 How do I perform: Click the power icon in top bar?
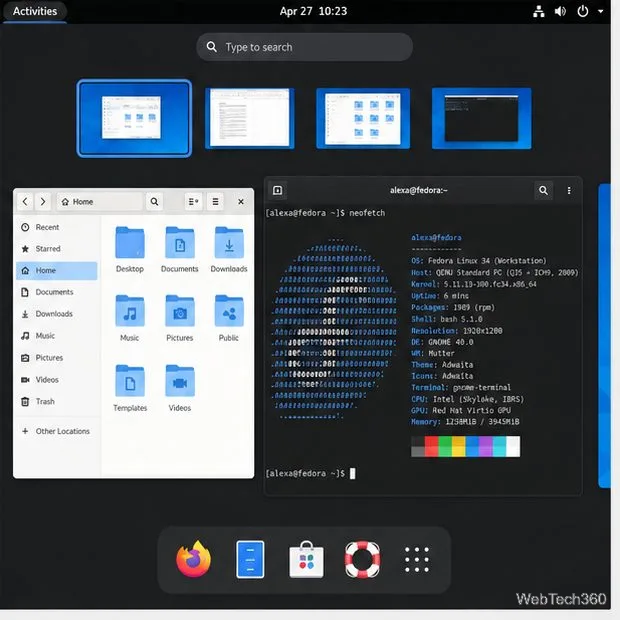pos(582,11)
